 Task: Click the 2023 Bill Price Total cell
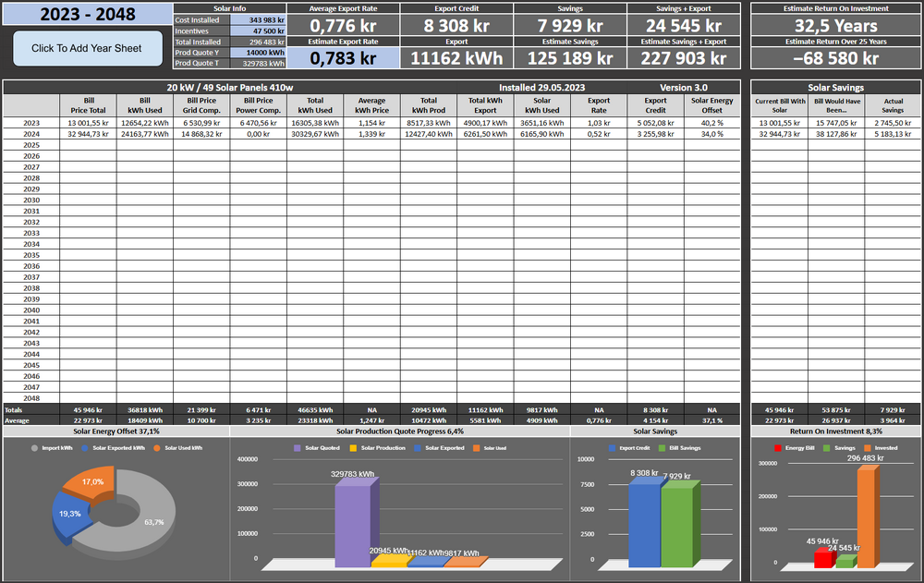tap(87, 123)
